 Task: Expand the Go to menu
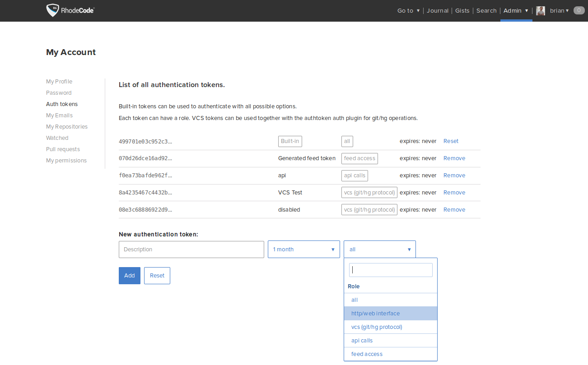(408, 11)
